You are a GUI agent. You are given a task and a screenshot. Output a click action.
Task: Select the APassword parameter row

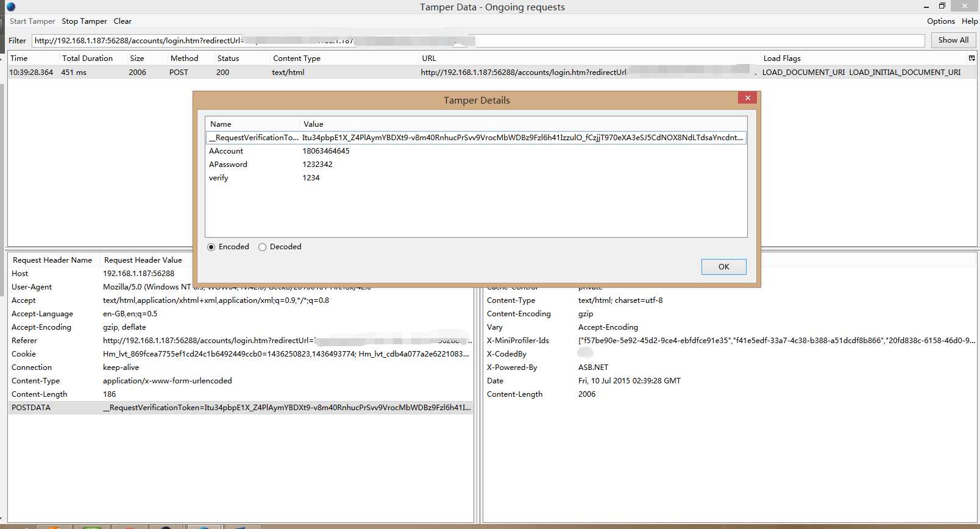pos(476,165)
